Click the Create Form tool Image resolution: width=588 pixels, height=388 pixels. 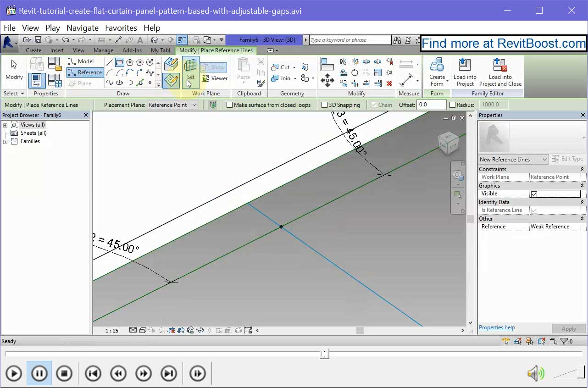(437, 71)
